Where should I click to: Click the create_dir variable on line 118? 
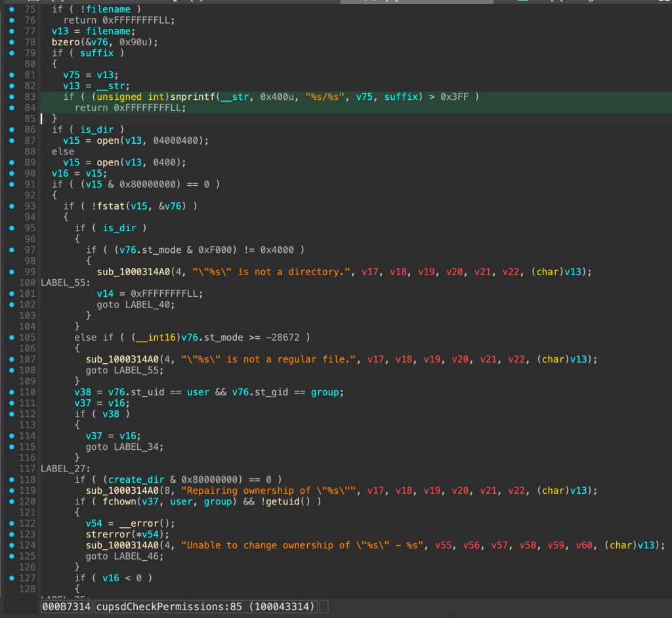pos(136,479)
